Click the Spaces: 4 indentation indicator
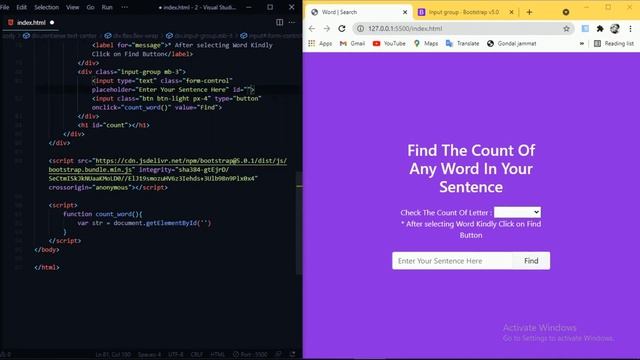This screenshot has height=360, width=640. pyautogui.click(x=149, y=354)
